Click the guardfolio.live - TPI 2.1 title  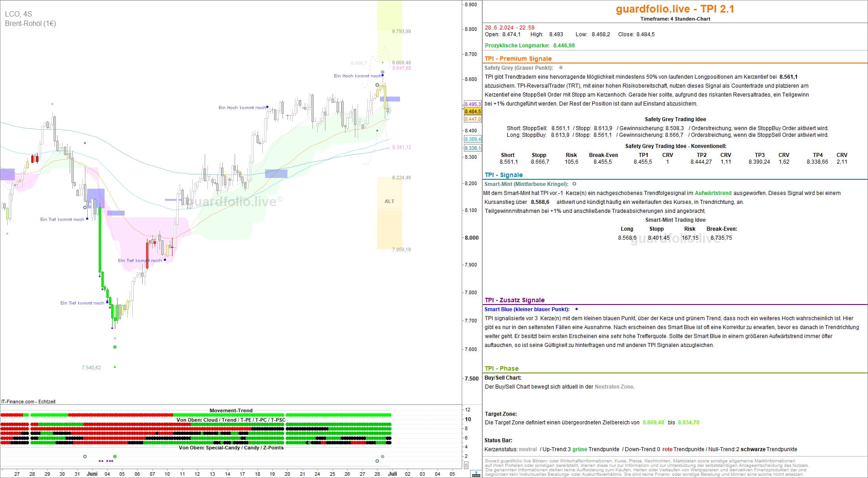[675, 9]
